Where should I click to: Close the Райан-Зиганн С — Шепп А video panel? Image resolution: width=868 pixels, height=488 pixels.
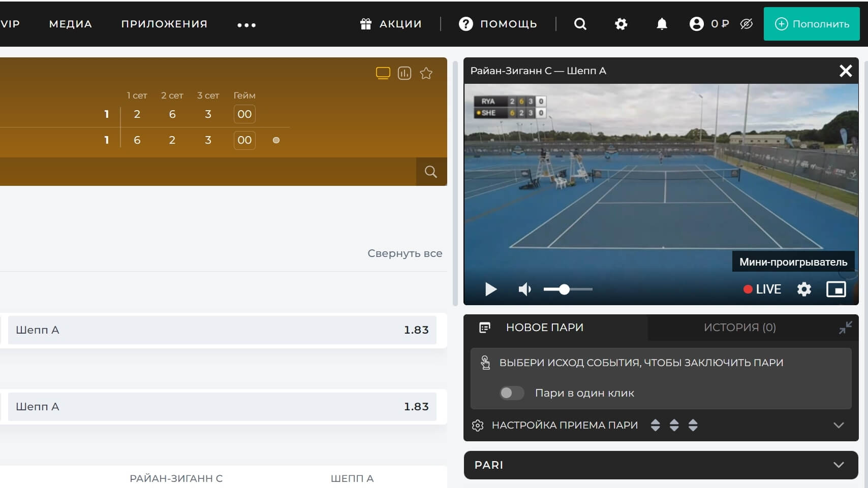tap(846, 71)
